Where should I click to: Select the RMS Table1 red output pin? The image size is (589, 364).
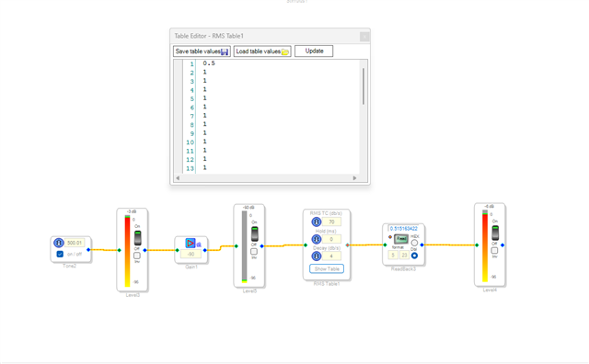[x=348, y=245]
